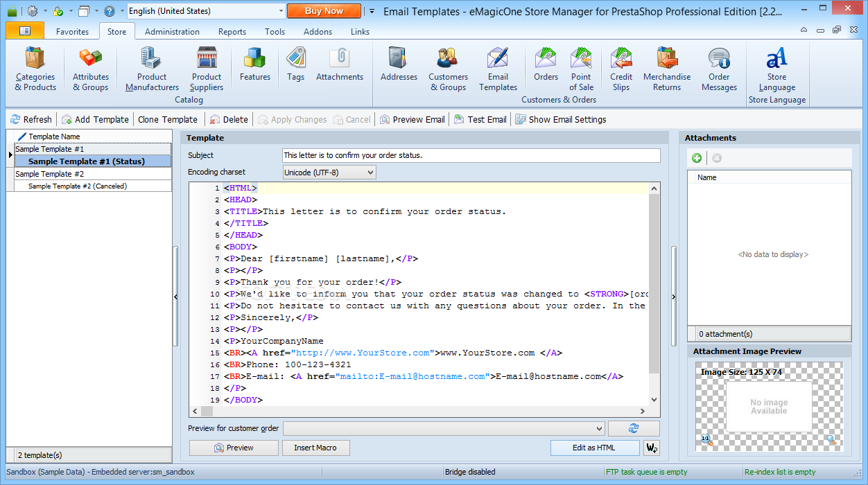Open the Addresses section
868x485 pixels.
(x=399, y=64)
